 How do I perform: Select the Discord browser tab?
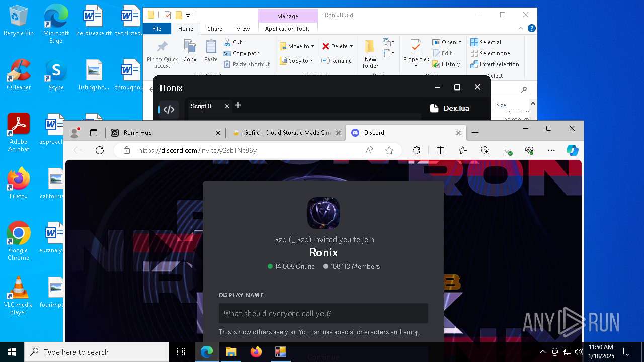click(406, 133)
